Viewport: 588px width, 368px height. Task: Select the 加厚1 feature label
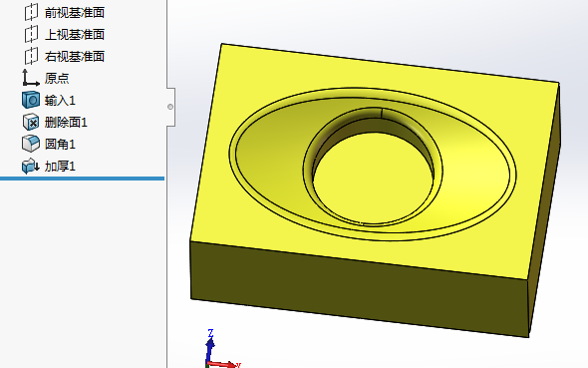click(60, 167)
